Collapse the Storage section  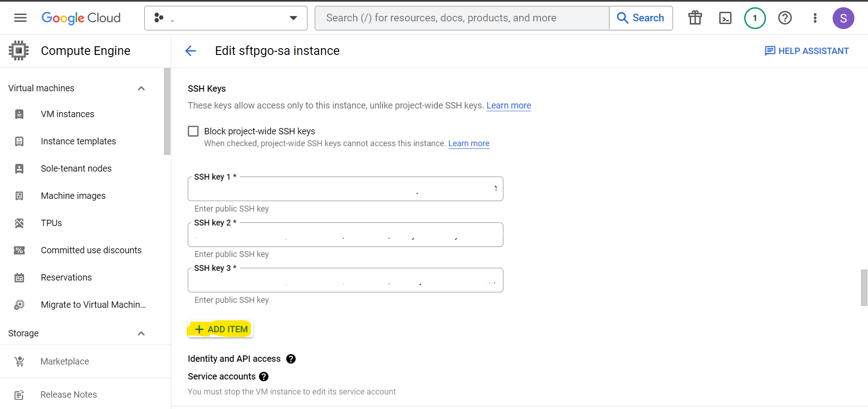tap(141, 333)
